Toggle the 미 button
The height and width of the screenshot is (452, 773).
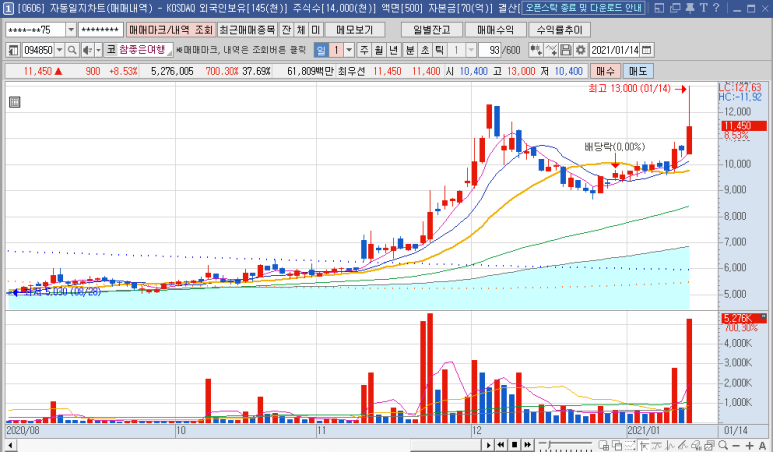coord(316,30)
